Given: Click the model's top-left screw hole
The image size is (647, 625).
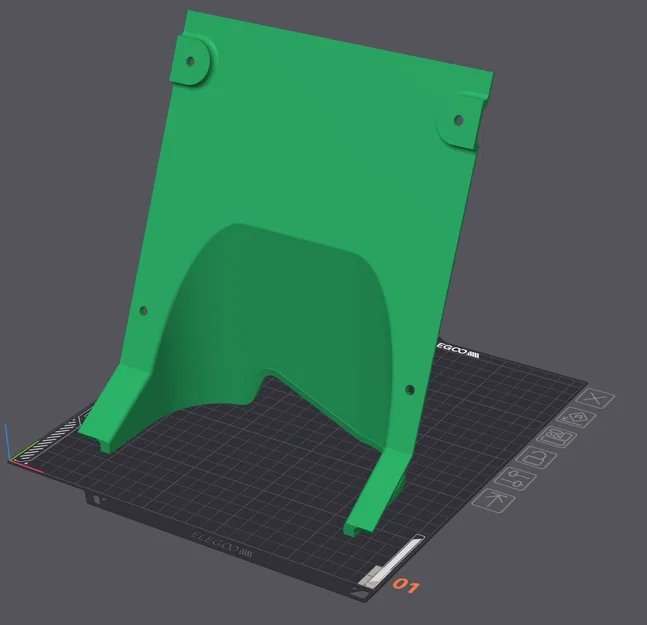Looking at the screenshot, I should click(190, 61).
